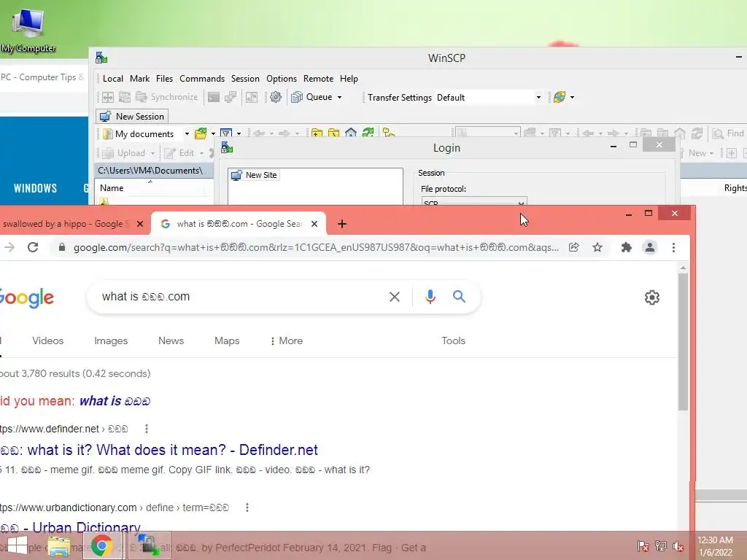Click the WinSCP globe update icon
Viewport: 747px width, 560px height.
[560, 97]
